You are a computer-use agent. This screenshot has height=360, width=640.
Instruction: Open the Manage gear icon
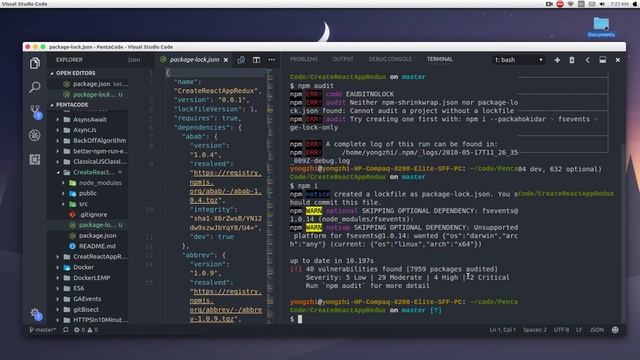35,313
